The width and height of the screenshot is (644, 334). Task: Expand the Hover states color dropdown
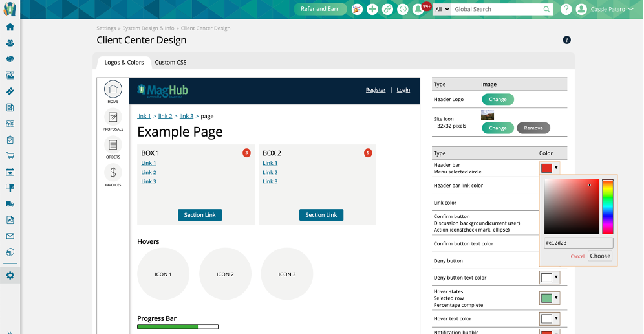click(548, 298)
